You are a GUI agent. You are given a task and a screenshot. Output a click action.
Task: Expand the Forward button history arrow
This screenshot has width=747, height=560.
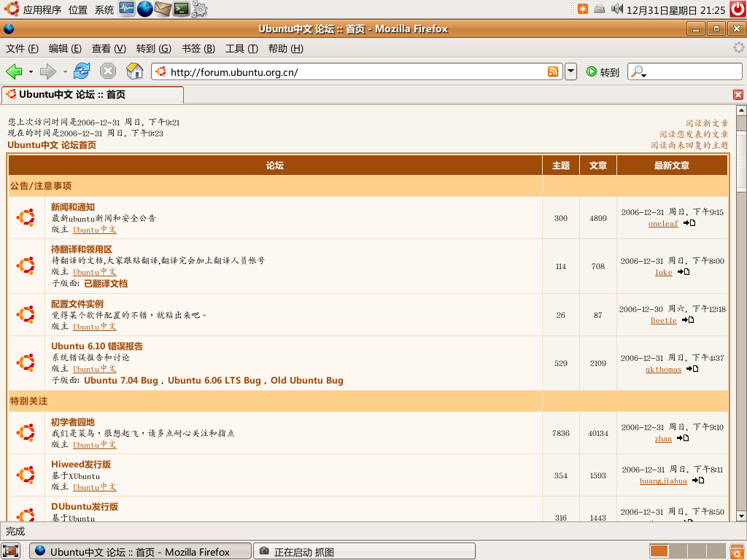pyautogui.click(x=65, y=72)
